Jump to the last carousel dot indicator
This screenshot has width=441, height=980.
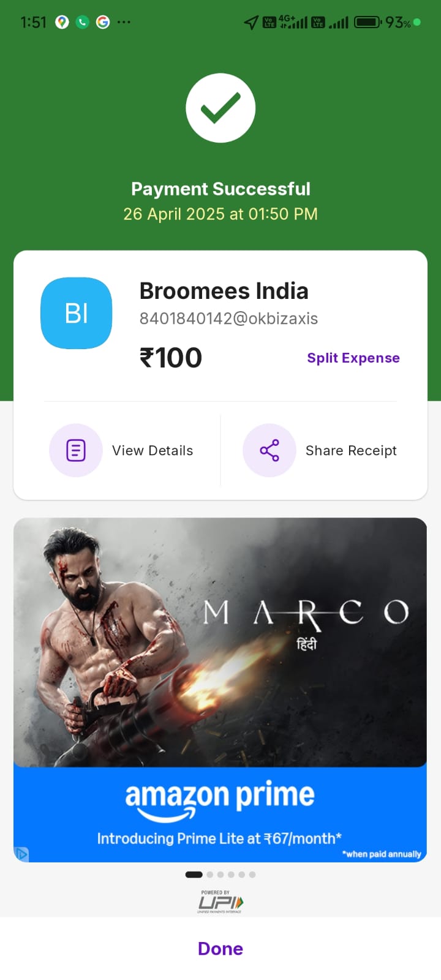point(252,875)
